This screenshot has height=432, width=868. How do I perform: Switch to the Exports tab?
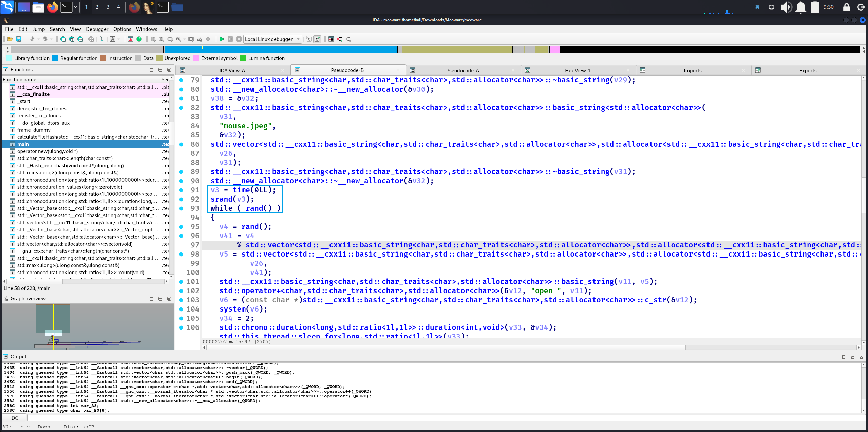(808, 70)
